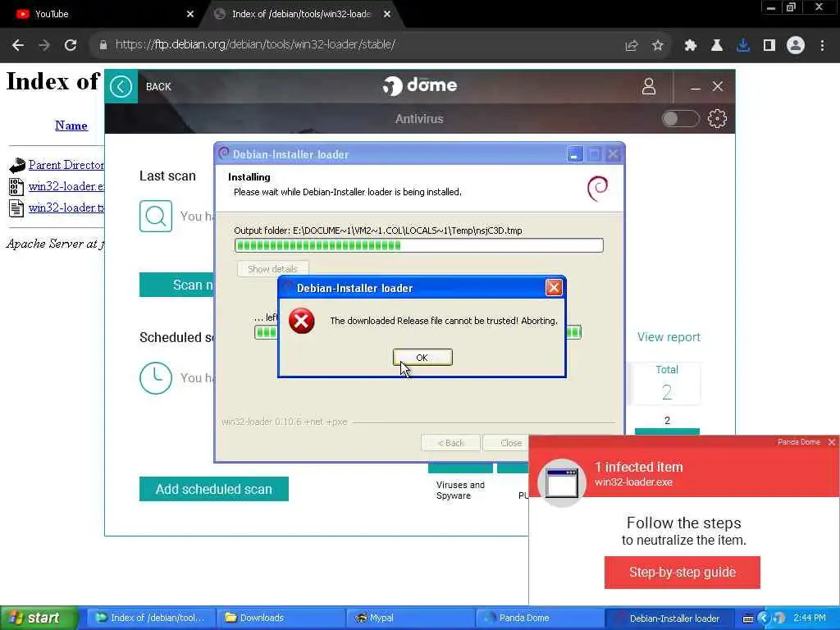Open Panda Dome user account icon
This screenshot has width=840, height=630.
click(649, 86)
